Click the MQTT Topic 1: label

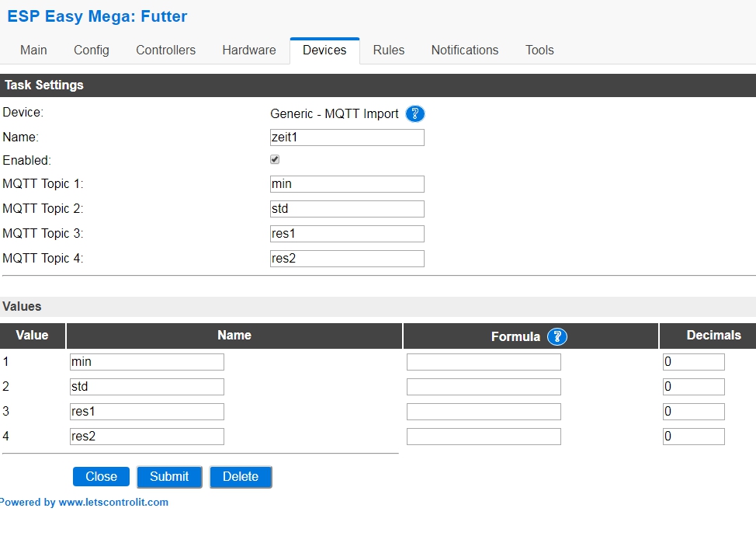43,184
